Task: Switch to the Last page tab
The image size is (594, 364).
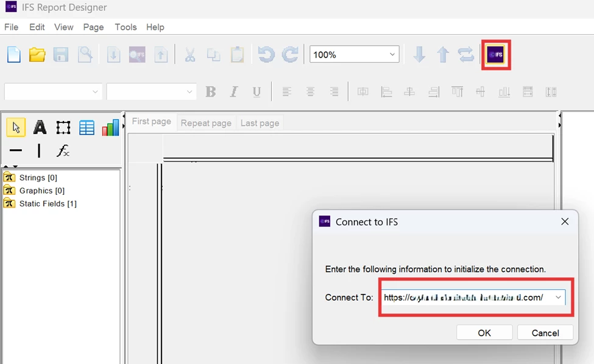Action: point(260,124)
